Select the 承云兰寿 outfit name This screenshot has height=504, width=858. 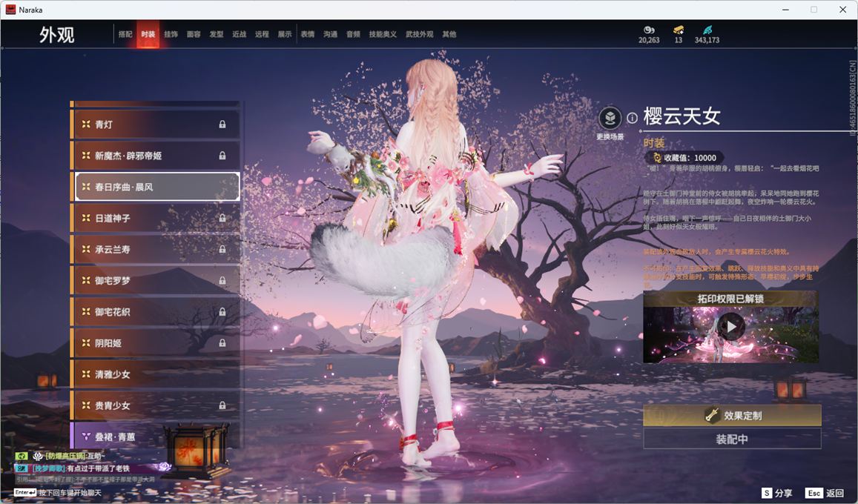coord(112,249)
